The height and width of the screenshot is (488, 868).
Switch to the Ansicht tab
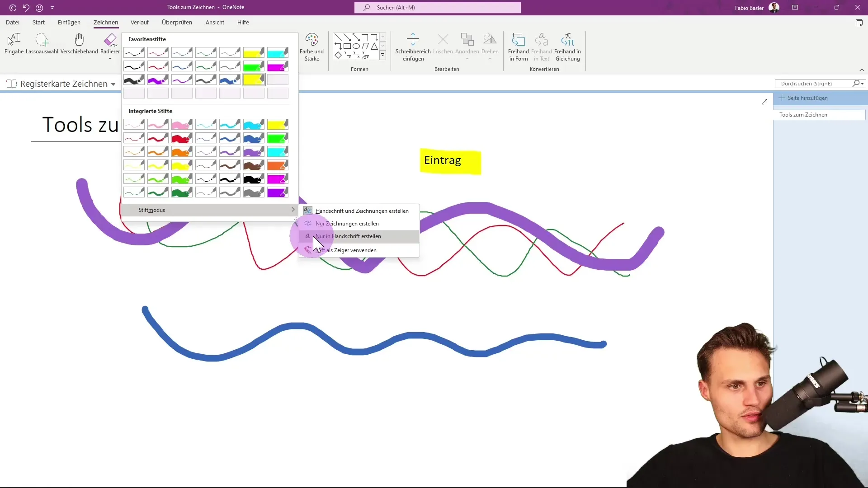tap(215, 22)
